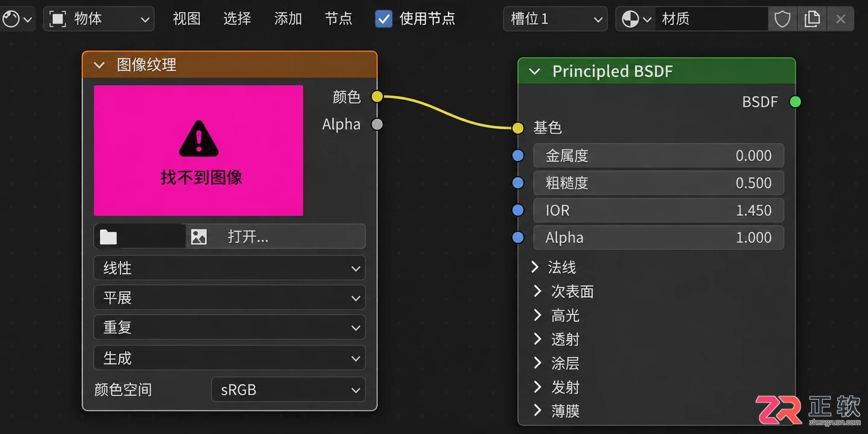Open the 槽位1 slot dropdown

555,19
